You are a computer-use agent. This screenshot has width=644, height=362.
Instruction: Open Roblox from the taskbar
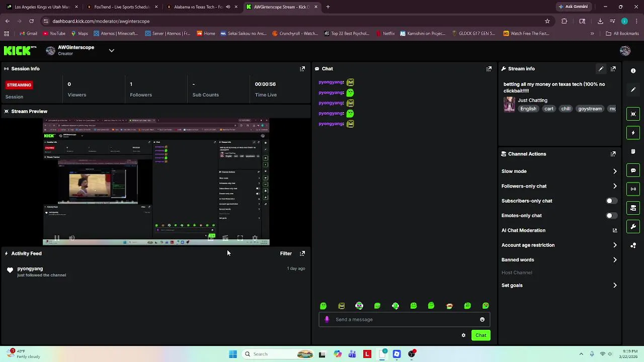click(x=397, y=354)
